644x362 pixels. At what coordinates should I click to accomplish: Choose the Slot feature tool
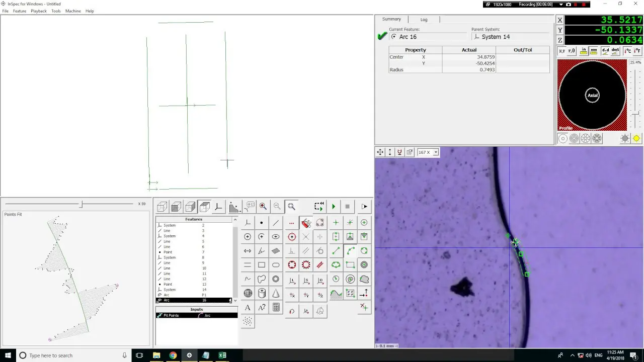(276, 265)
